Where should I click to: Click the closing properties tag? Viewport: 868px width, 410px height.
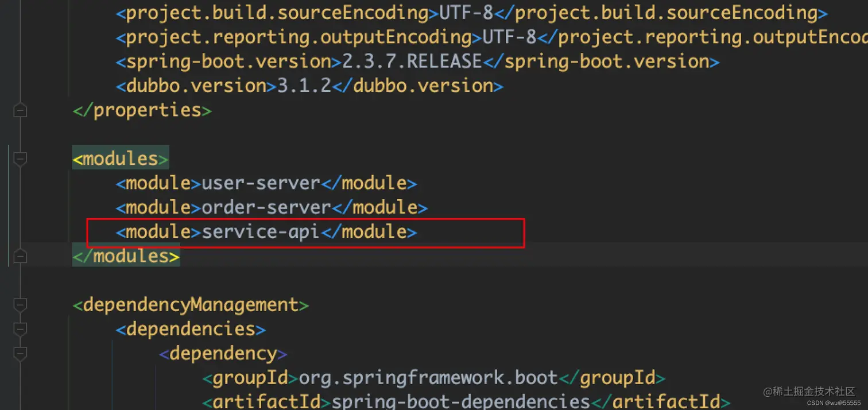pos(142,110)
